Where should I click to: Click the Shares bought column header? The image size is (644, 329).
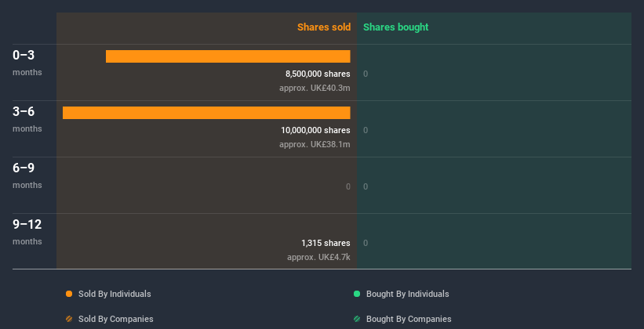396,27
